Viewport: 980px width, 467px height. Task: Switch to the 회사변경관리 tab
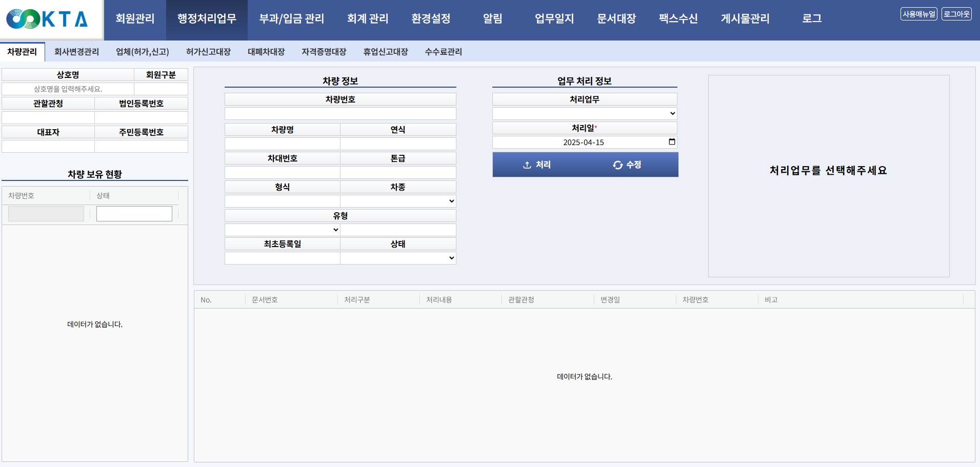(76, 52)
